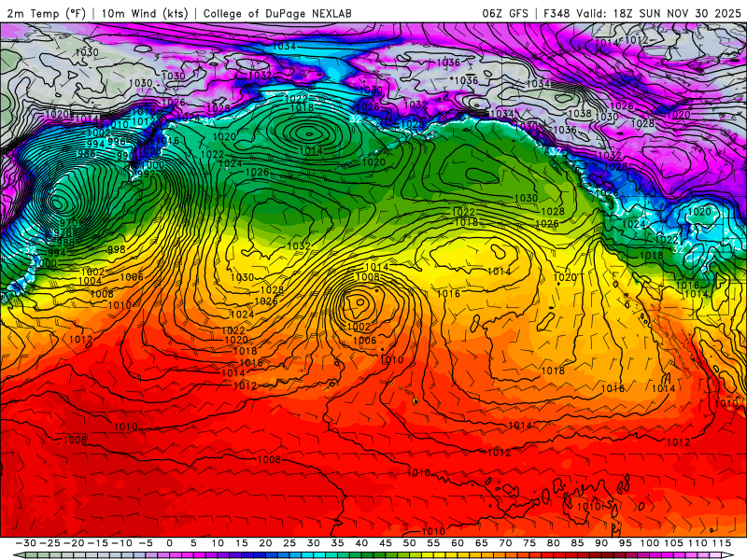
Task: Select the -5 temperature scale label
Action: click(146, 543)
